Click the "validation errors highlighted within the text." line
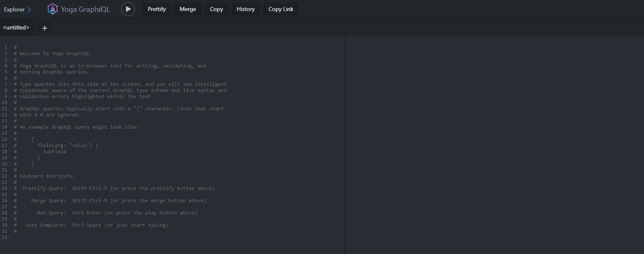644x254 pixels. coord(84,96)
